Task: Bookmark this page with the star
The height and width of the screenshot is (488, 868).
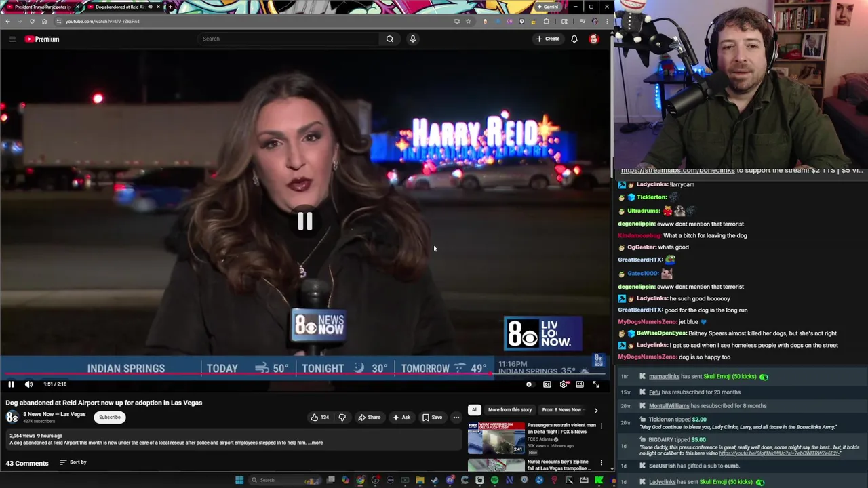Action: coord(468,21)
